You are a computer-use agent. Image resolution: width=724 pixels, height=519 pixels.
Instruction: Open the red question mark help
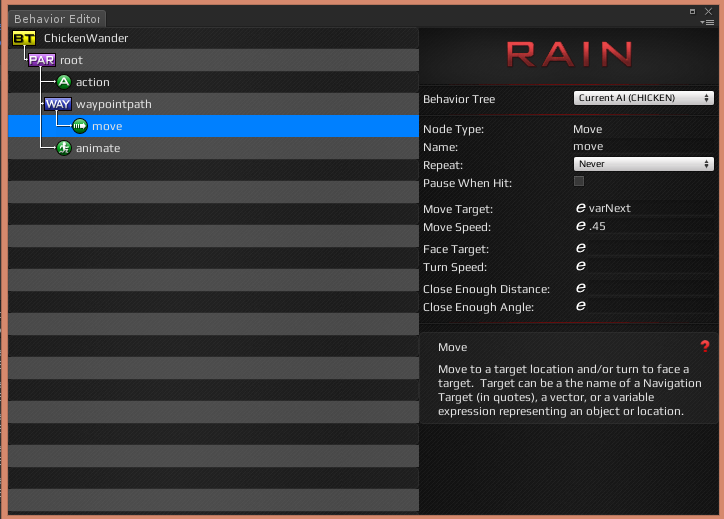coord(705,346)
